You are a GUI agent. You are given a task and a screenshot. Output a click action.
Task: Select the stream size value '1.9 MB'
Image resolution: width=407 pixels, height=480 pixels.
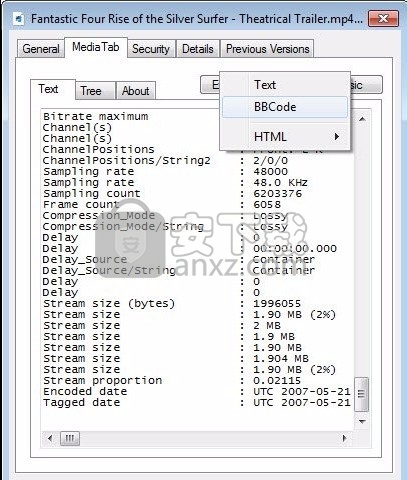(274, 337)
